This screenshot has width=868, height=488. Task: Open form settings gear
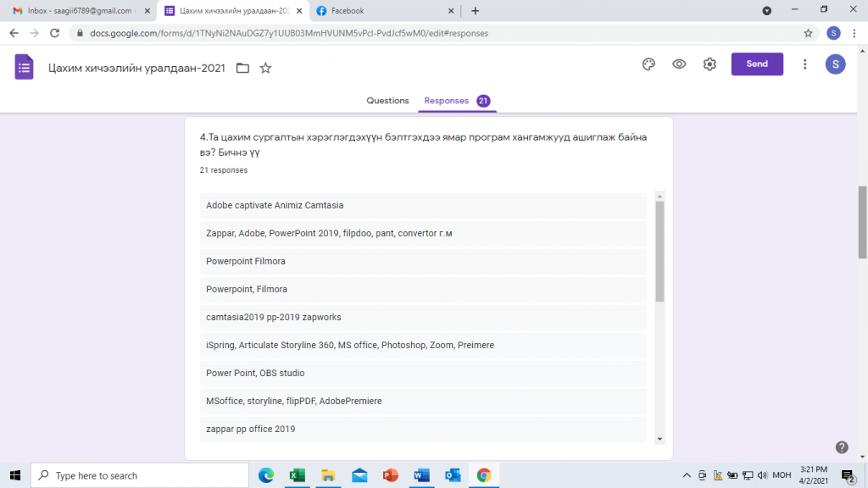click(x=709, y=64)
